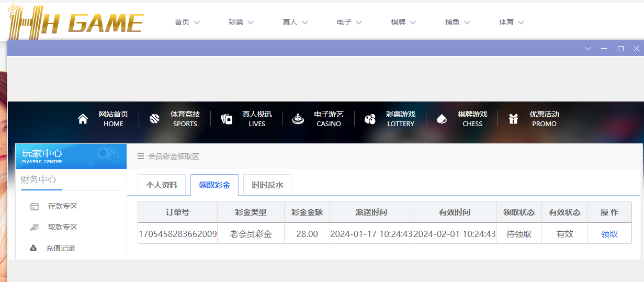The height and width of the screenshot is (282, 644).
Task: Click the lottery balls icon for 彩票游戏
Action: point(370,119)
